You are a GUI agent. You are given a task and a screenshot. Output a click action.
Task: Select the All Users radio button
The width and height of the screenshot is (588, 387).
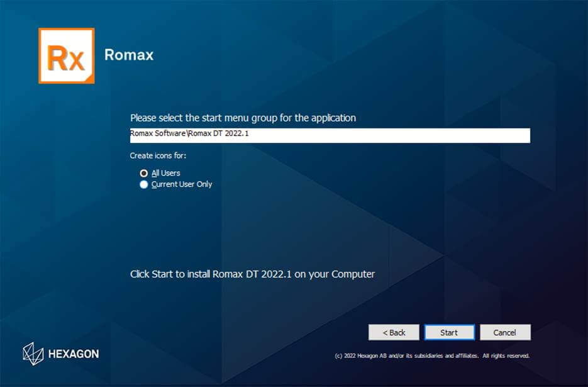pyautogui.click(x=144, y=173)
